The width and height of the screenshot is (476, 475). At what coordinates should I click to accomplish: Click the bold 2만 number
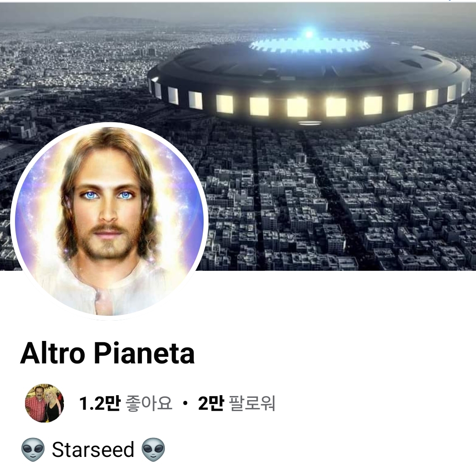click(x=211, y=404)
